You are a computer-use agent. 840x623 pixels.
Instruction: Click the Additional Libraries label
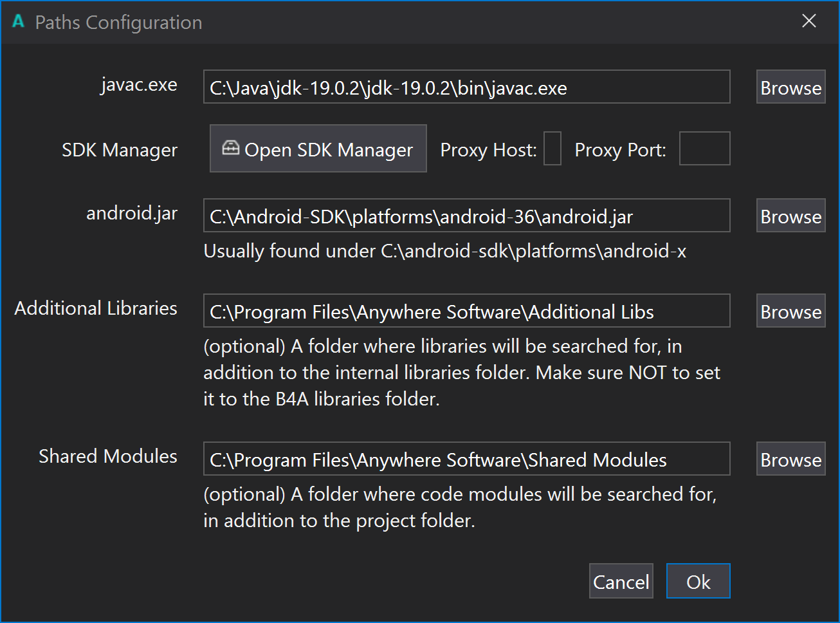(x=96, y=308)
